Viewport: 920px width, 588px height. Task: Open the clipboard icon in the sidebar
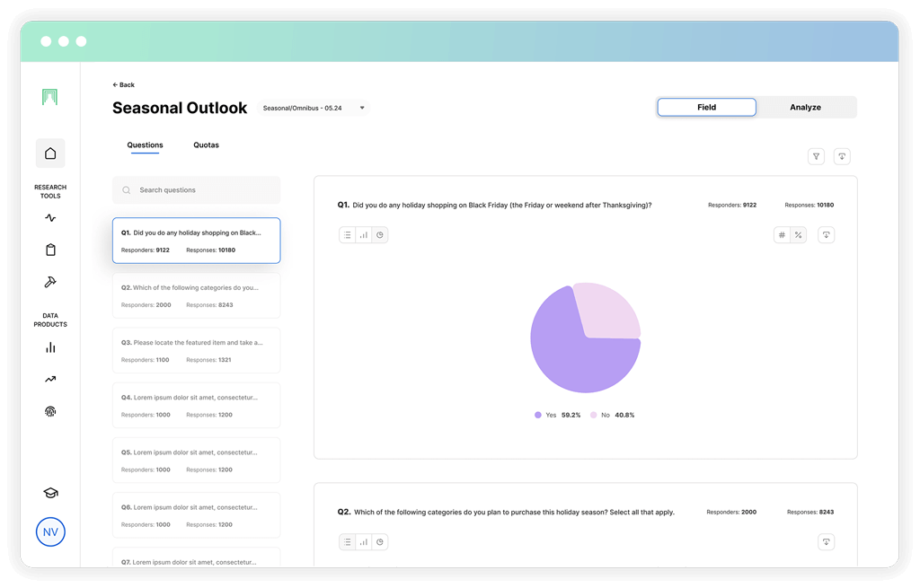pyautogui.click(x=50, y=250)
